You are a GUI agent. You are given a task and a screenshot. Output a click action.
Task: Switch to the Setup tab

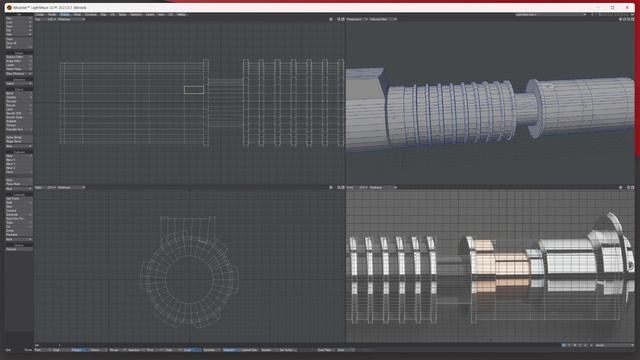point(122,15)
